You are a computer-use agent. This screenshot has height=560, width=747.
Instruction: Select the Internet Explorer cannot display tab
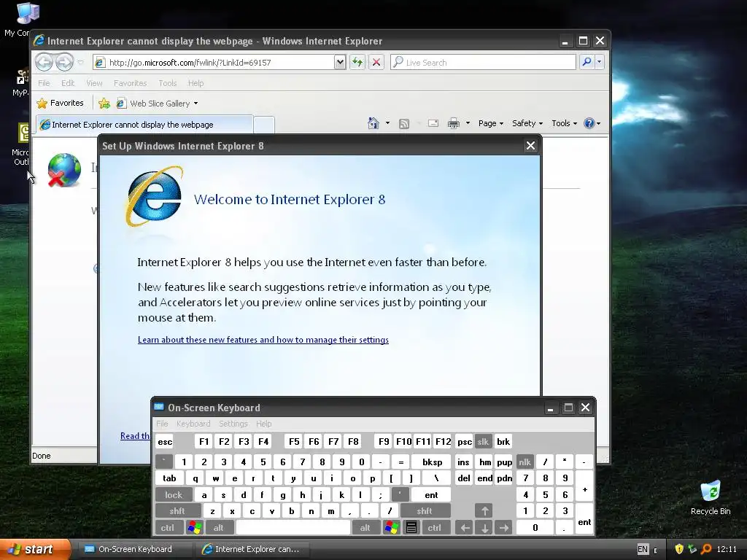(x=145, y=125)
